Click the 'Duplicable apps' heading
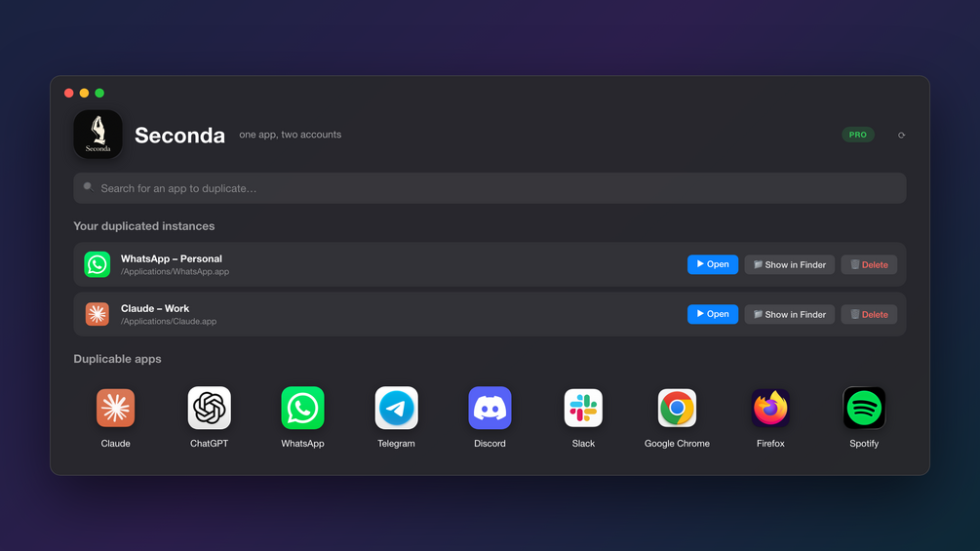Image resolution: width=980 pixels, height=551 pixels. tap(117, 359)
